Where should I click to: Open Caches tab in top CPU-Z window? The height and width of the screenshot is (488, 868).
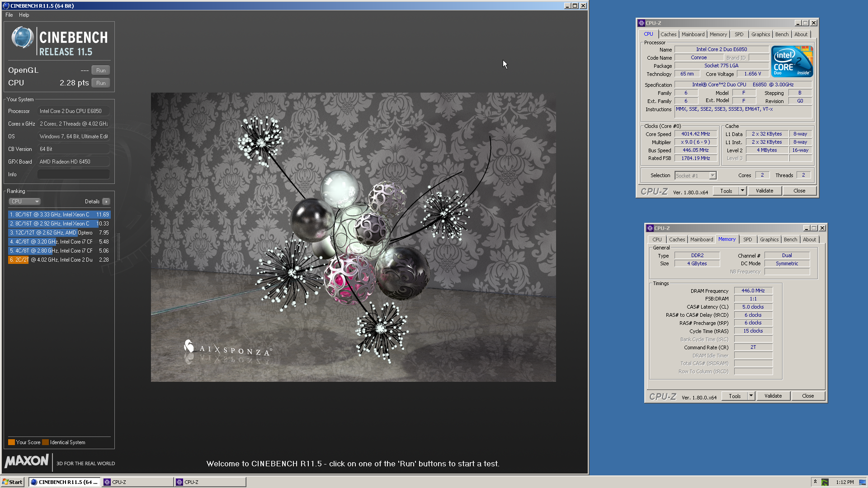[668, 34]
